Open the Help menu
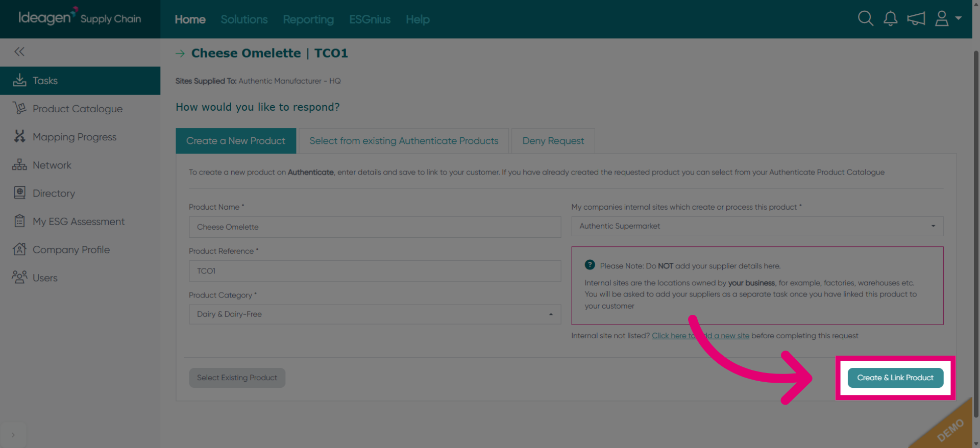 418,19
